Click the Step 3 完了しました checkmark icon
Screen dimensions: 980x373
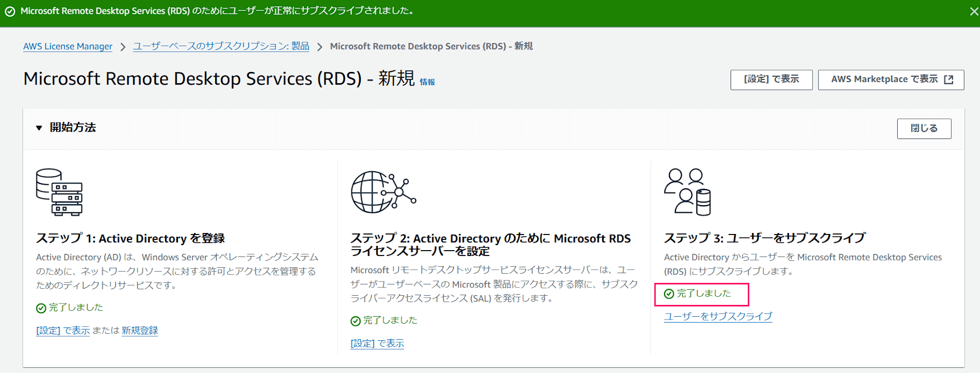pyautogui.click(x=669, y=294)
